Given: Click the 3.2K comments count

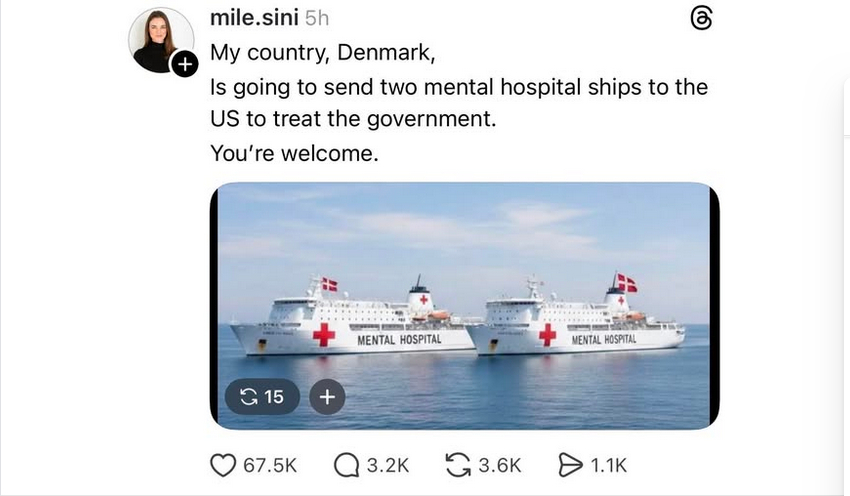Looking at the screenshot, I should tap(389, 464).
